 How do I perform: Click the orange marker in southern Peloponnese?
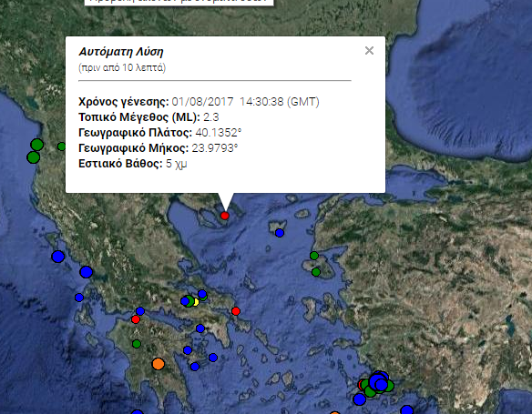(159, 364)
